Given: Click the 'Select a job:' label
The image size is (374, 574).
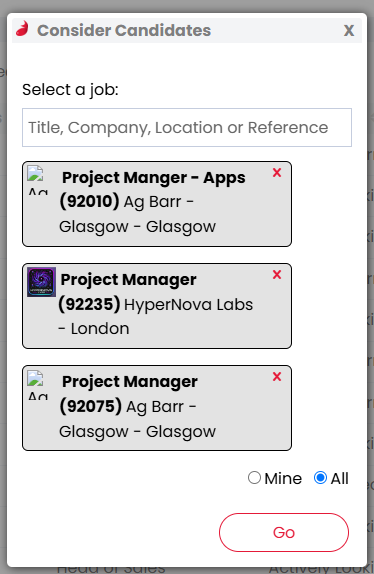Looking at the screenshot, I should (x=70, y=90).
